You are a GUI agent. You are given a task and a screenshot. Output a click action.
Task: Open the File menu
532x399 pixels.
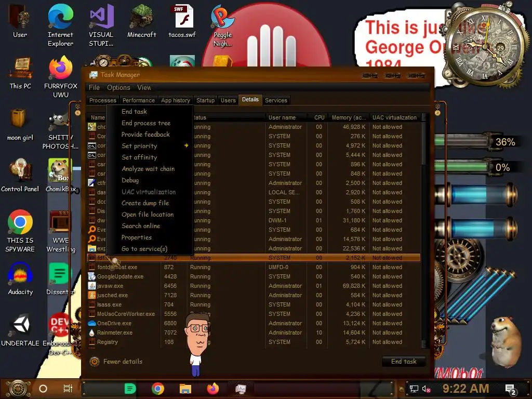[95, 87]
